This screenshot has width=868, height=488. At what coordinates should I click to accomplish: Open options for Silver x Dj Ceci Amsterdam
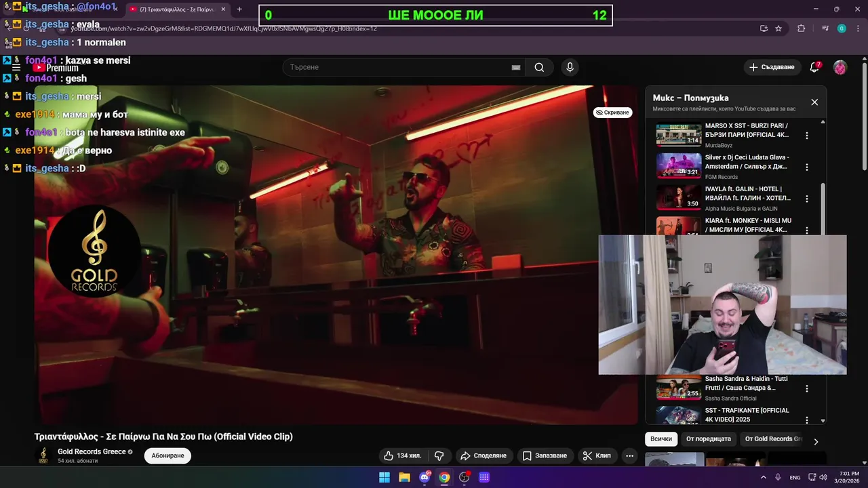pyautogui.click(x=807, y=167)
